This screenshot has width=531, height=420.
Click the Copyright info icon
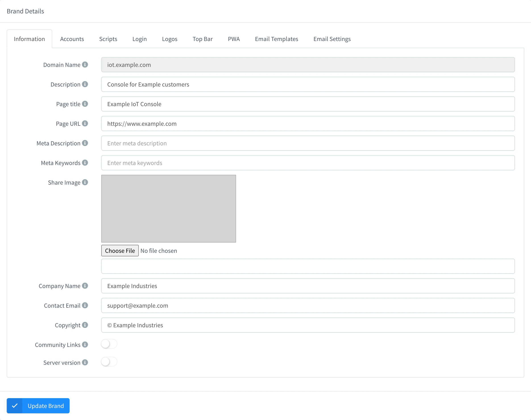click(85, 325)
